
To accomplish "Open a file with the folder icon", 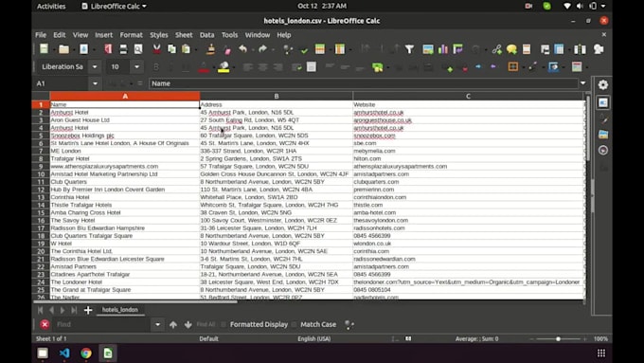I will (x=63, y=49).
